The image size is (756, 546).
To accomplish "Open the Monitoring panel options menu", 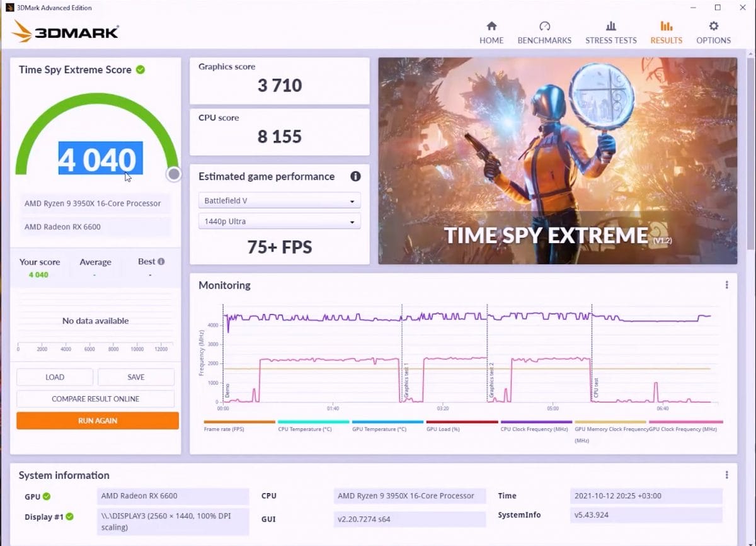I will pyautogui.click(x=726, y=285).
